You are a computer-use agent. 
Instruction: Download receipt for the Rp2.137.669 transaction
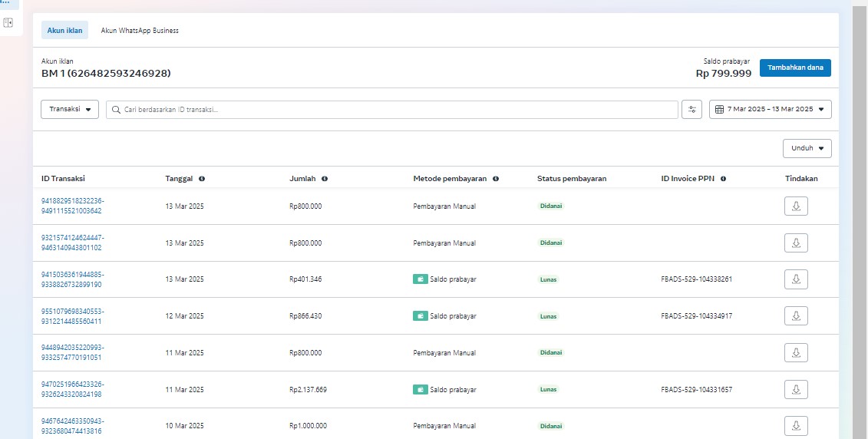click(x=796, y=390)
